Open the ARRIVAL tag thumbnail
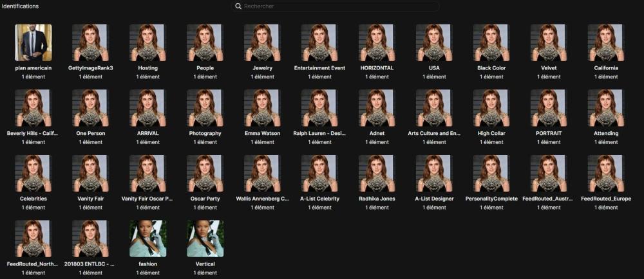 click(147, 107)
